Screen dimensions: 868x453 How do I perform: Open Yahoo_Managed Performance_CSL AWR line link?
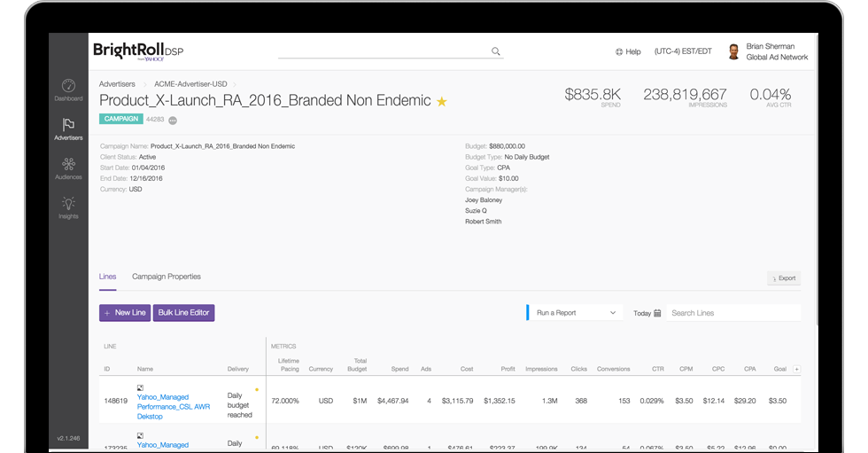coord(174,407)
